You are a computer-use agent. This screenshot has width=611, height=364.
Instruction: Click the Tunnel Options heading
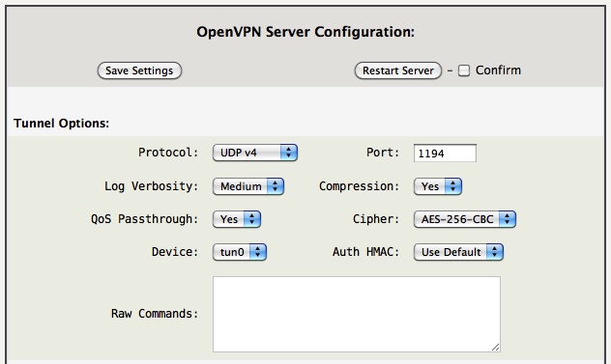(62, 124)
